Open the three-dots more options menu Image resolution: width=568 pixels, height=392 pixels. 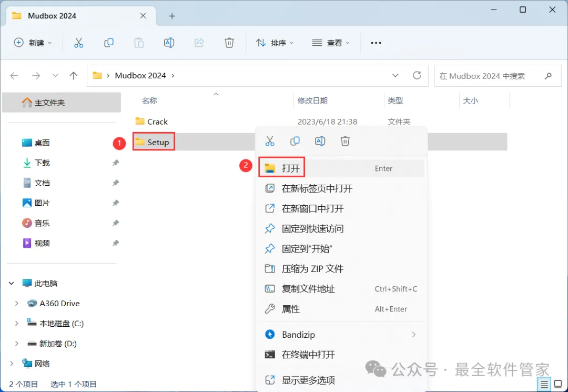(376, 43)
